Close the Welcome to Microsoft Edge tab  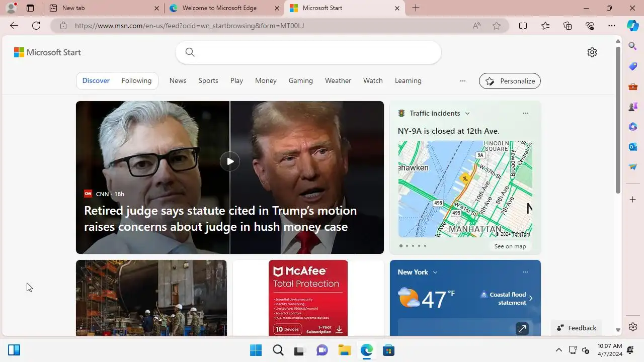point(277,8)
